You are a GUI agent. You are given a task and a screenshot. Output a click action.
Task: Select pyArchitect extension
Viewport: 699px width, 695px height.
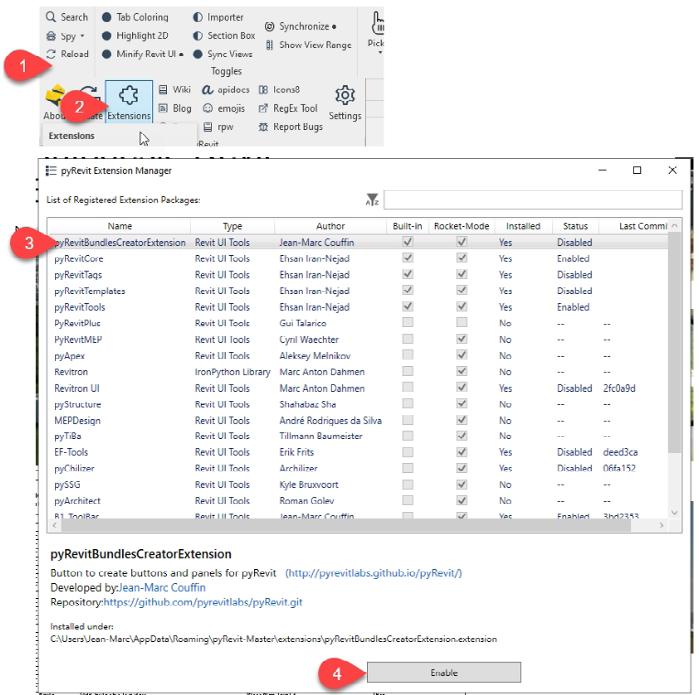click(358, 501)
